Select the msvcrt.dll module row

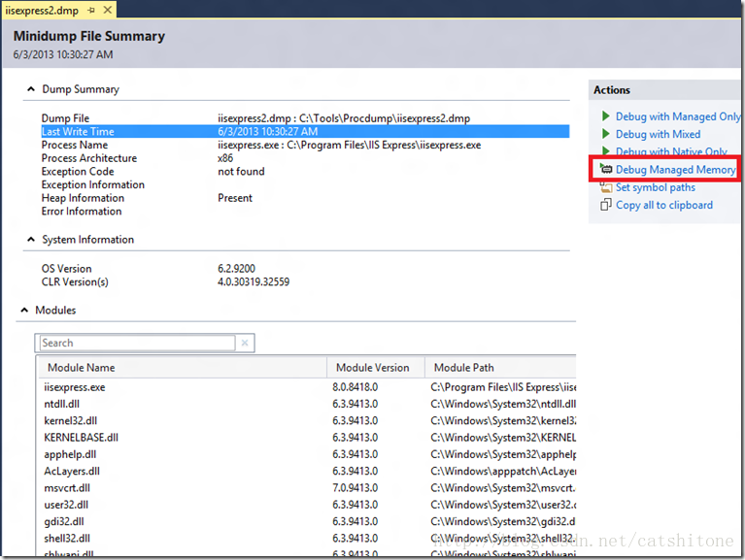(307, 488)
